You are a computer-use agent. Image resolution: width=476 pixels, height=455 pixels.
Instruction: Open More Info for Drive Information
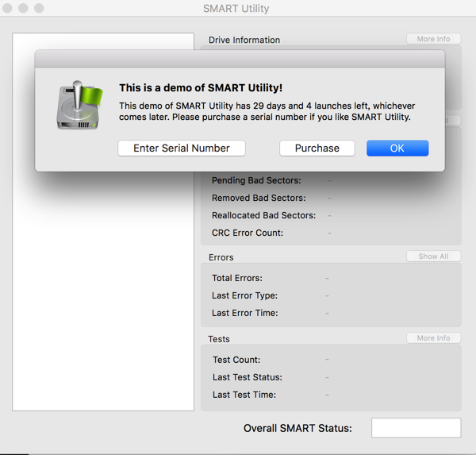coord(433,39)
